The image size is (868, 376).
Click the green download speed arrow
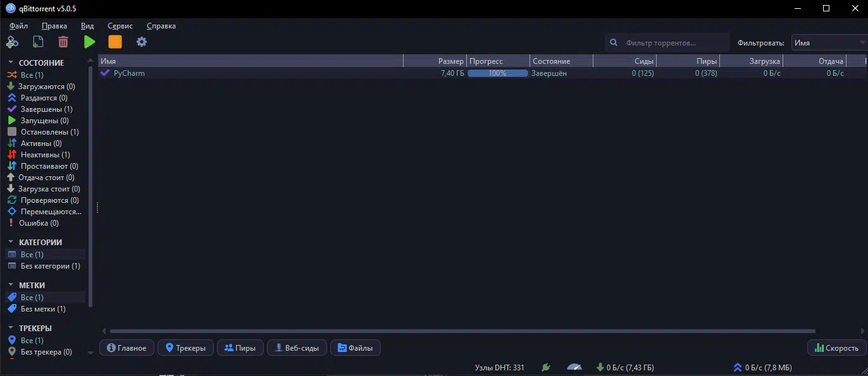[x=600, y=367]
